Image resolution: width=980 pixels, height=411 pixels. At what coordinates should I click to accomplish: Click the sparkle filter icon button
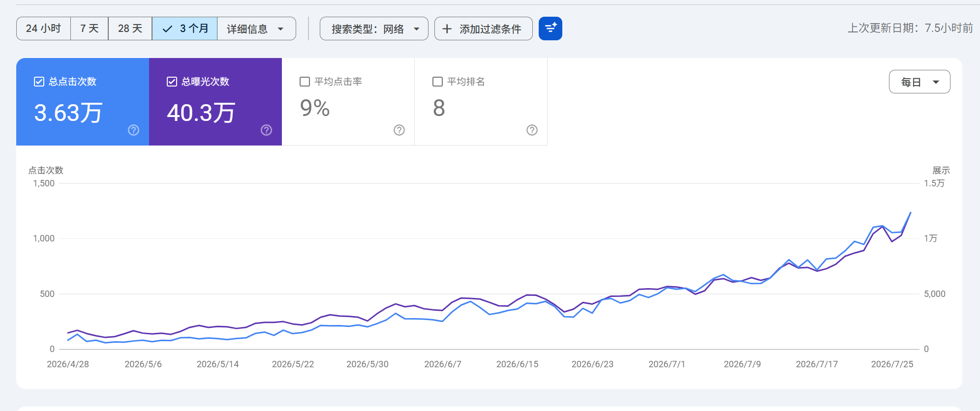550,29
